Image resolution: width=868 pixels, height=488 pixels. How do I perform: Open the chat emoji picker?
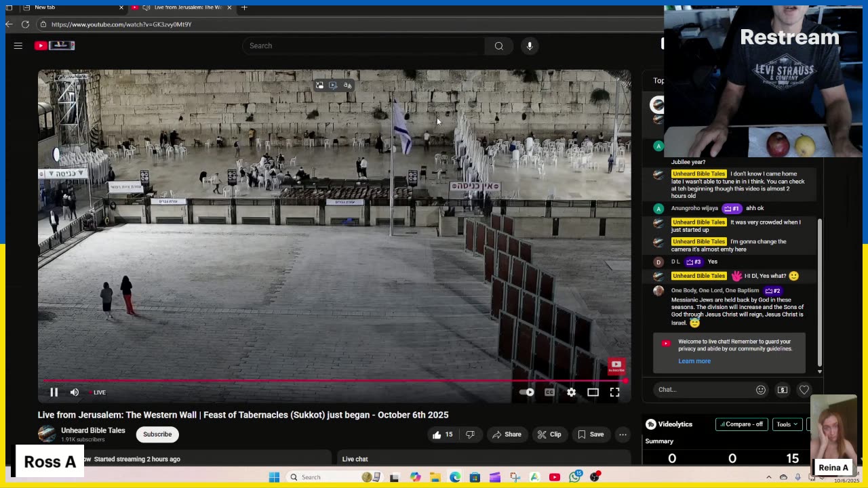761,390
